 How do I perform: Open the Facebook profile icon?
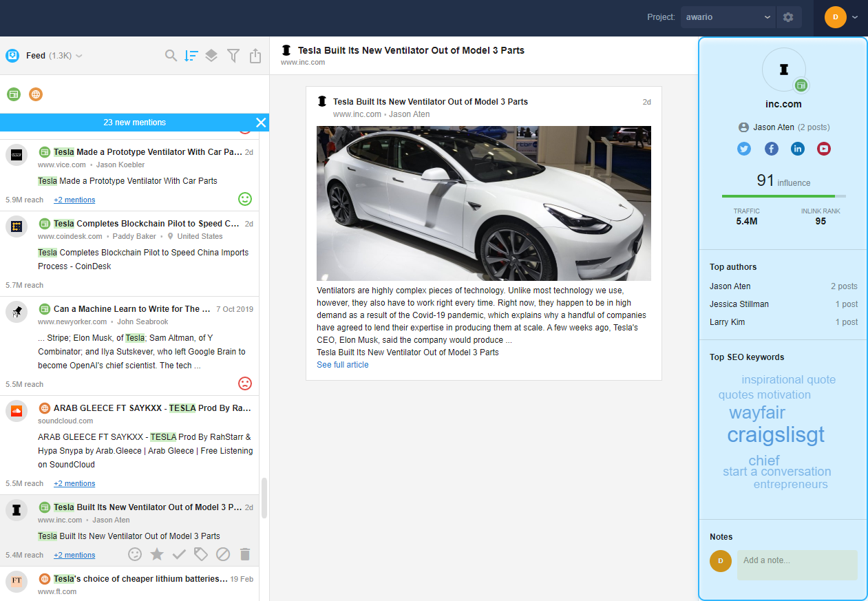click(771, 149)
